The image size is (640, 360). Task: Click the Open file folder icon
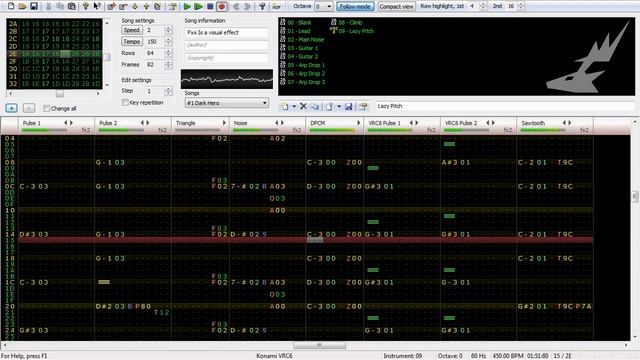point(22,6)
